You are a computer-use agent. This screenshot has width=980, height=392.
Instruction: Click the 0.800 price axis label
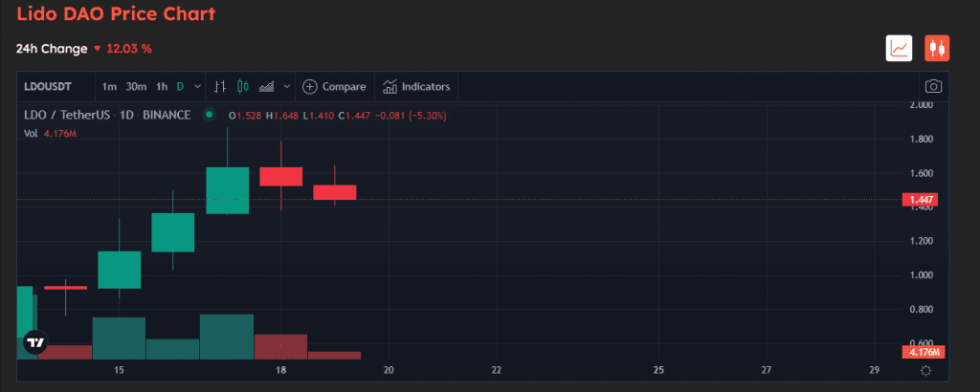coord(921,310)
